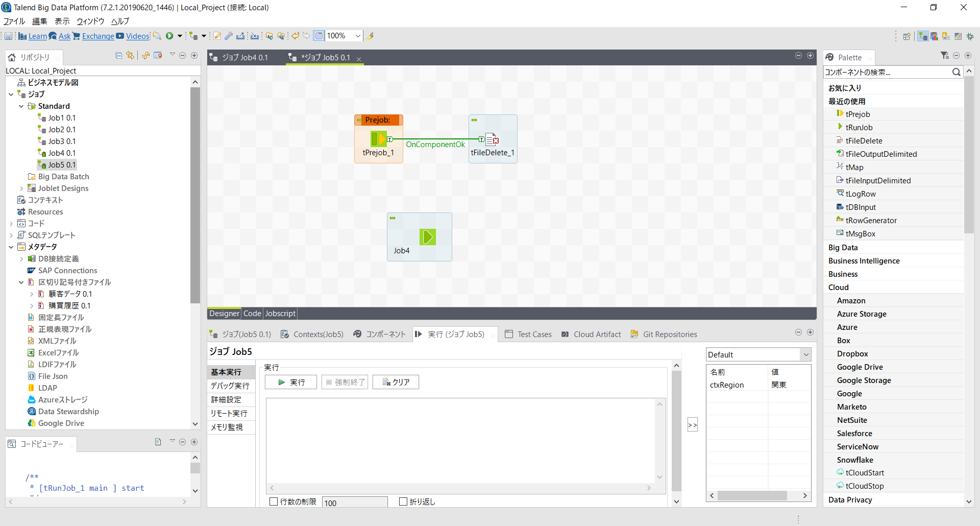Screen dimensions: 980x526
Task: Open the ウィンドウ menu
Action: coord(90,21)
